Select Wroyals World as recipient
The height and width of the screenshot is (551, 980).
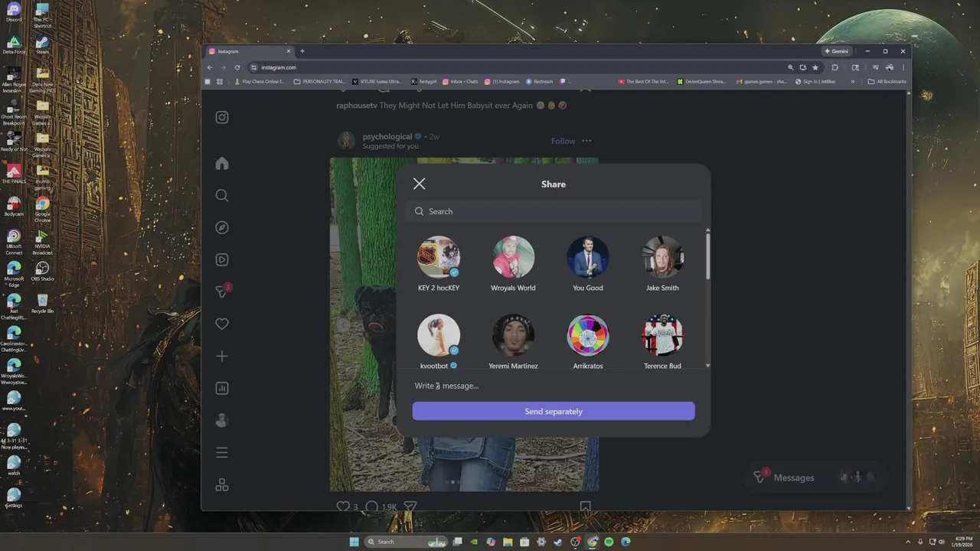tap(513, 264)
